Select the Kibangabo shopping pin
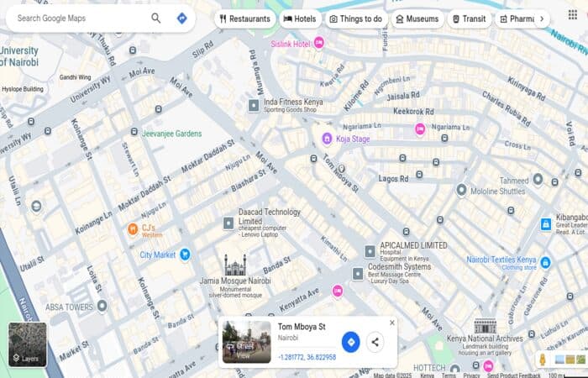Viewport: 588px width, 378px height. coord(546,224)
